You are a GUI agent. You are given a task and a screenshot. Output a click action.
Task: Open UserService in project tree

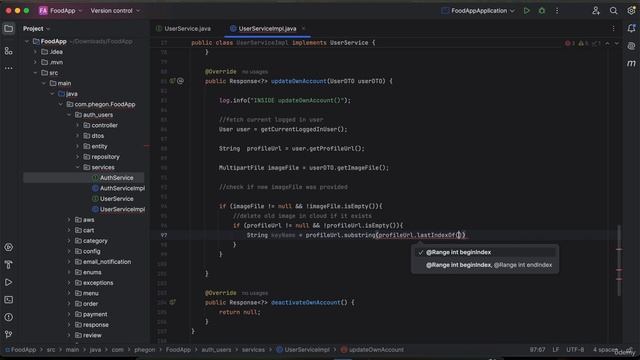[113, 199]
